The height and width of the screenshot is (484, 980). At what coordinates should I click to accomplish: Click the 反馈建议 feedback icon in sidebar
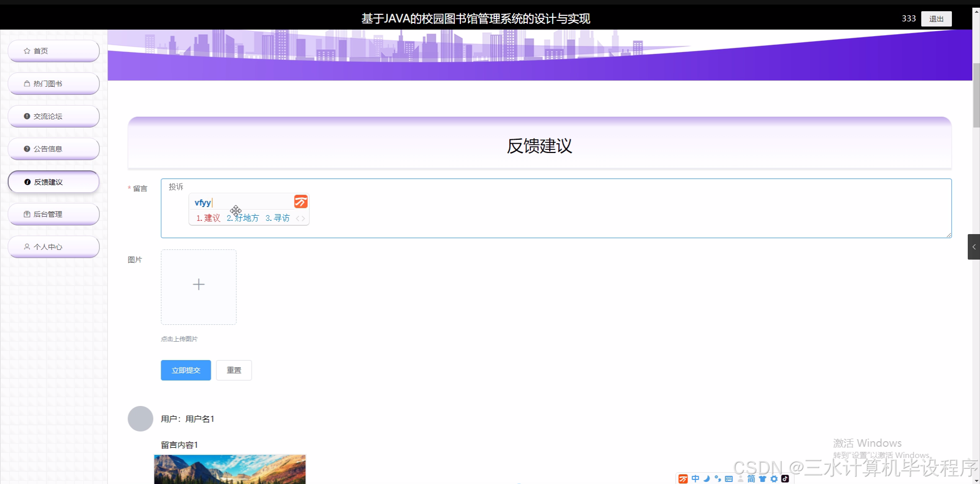[x=27, y=182]
